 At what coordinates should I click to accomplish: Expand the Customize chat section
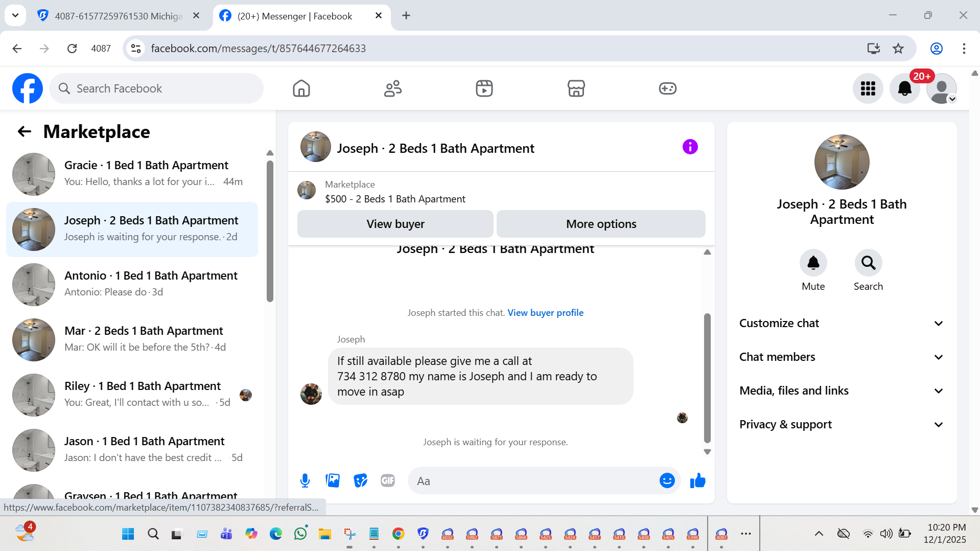(x=841, y=324)
